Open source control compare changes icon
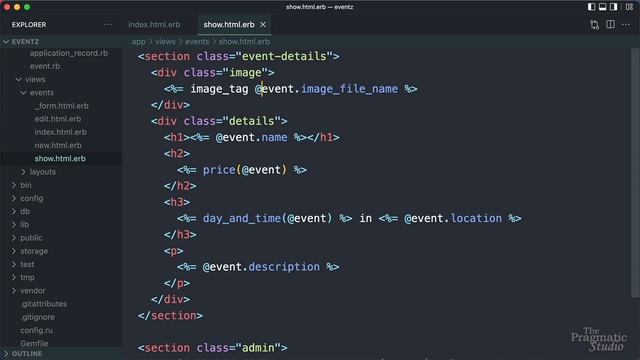The height and width of the screenshot is (360, 640). 594,25
